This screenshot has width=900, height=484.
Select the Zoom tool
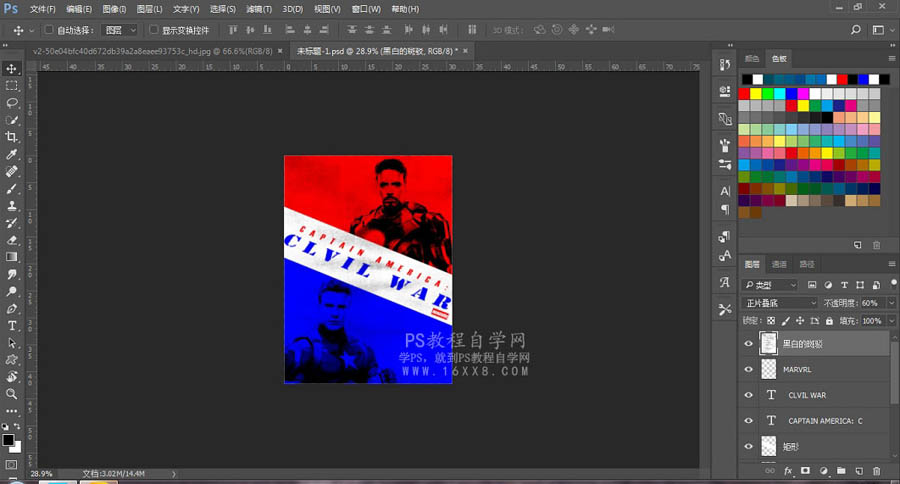(x=11, y=394)
